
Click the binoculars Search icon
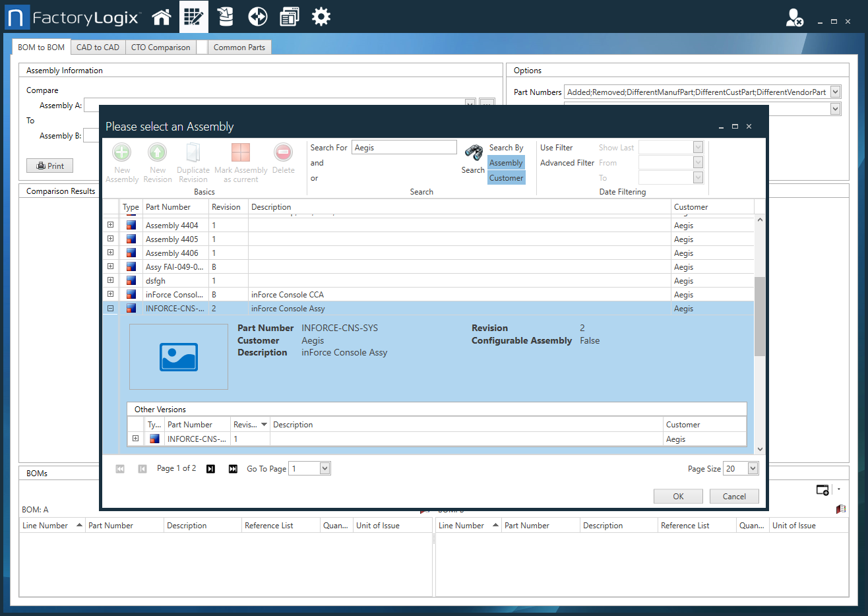coord(473,153)
